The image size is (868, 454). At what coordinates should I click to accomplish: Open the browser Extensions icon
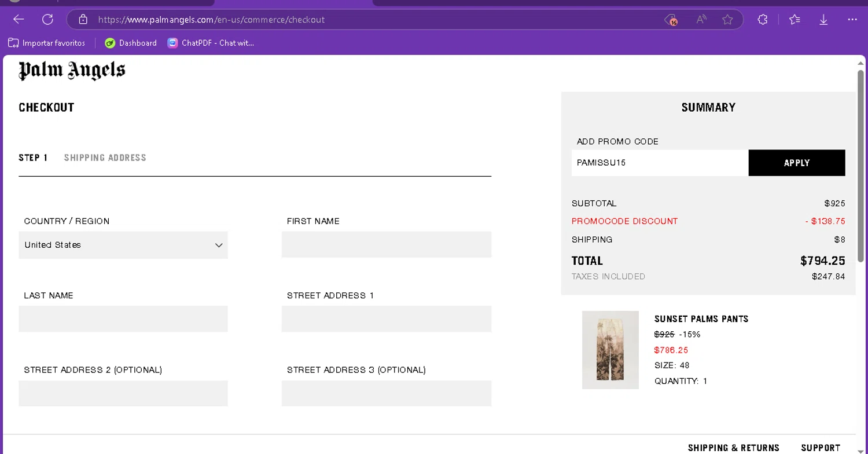pyautogui.click(x=763, y=20)
